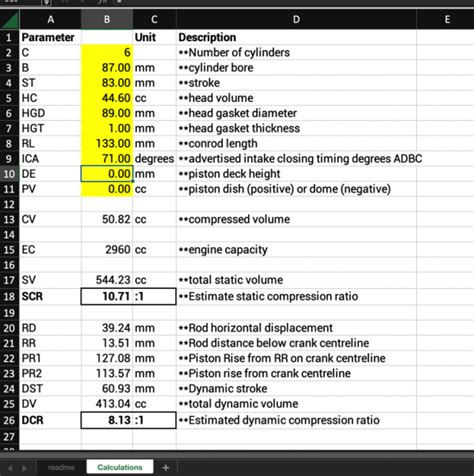Add a new sheet with plus button

pyautogui.click(x=166, y=468)
